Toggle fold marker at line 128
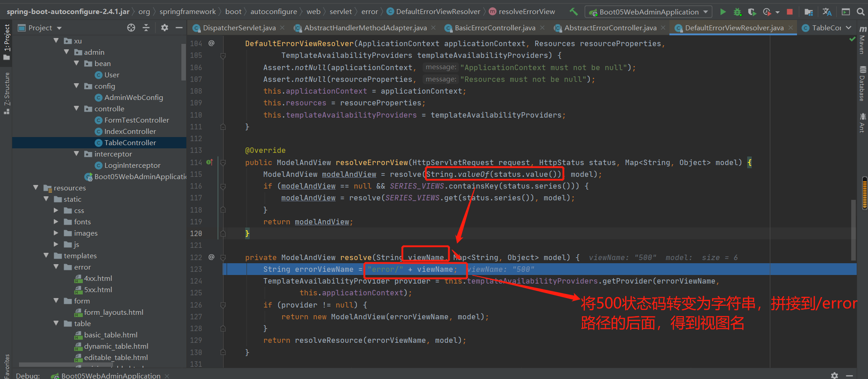Image resolution: width=868 pixels, height=379 pixels. click(x=223, y=329)
